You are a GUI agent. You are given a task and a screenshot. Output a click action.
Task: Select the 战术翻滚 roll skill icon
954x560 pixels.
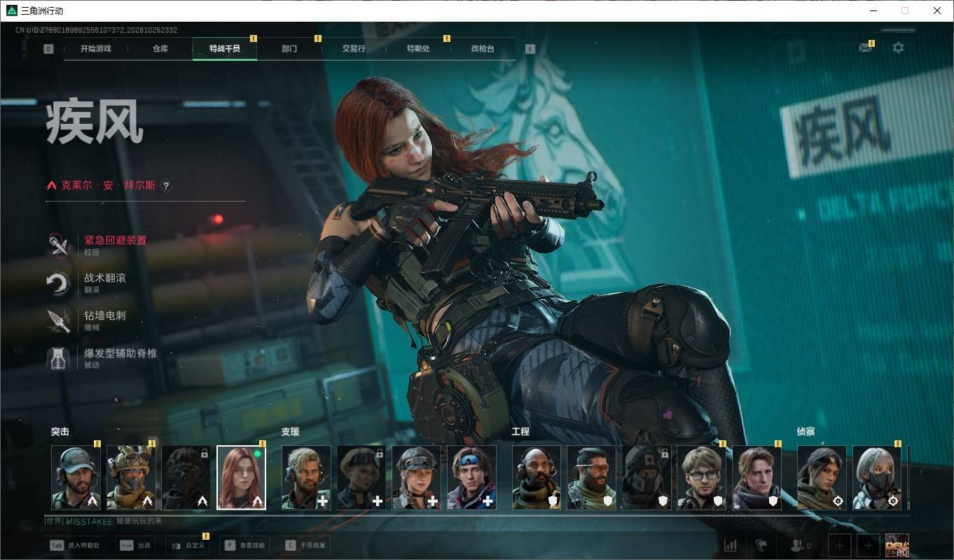pyautogui.click(x=57, y=283)
